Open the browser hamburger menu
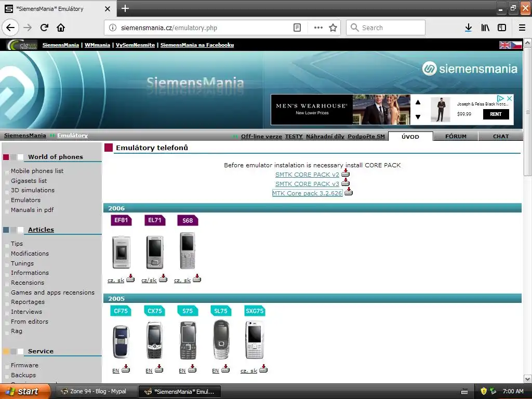This screenshot has height=399, width=532. 522,28
